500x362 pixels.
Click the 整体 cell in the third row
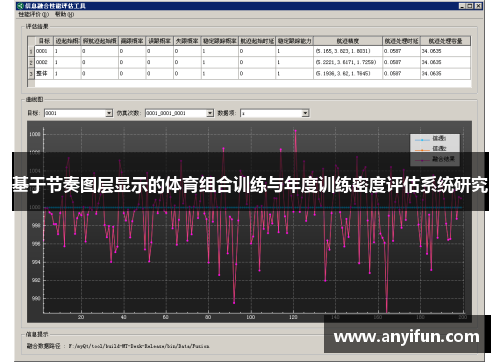point(44,74)
